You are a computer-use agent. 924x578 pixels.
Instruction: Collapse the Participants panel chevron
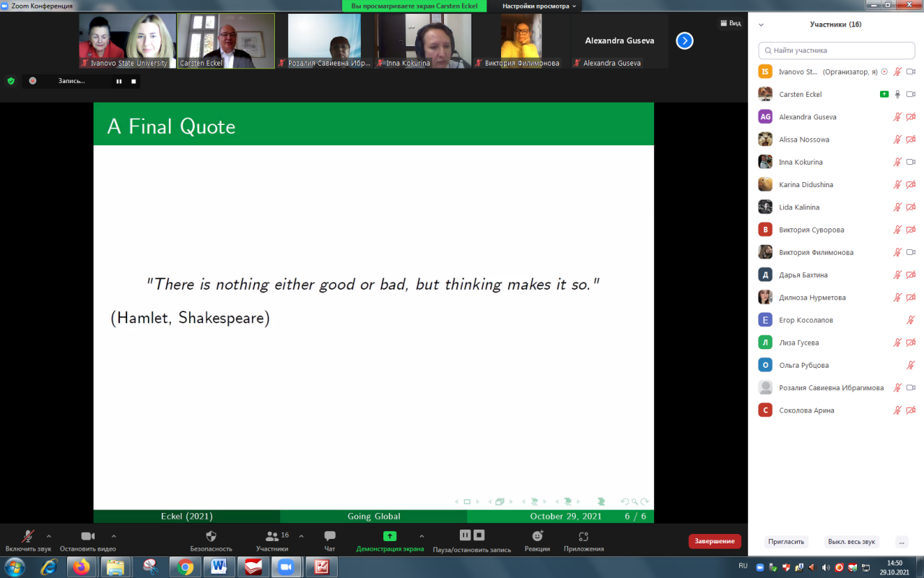tap(761, 25)
